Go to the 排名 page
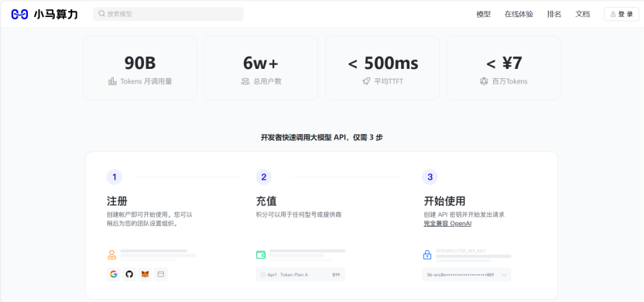Screen dimensions: 644x302 coord(554,14)
